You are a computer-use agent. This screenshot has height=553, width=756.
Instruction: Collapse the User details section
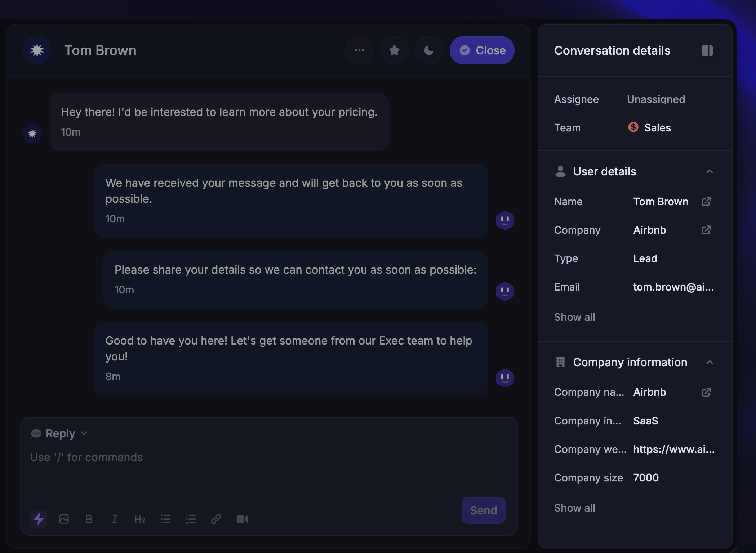pyautogui.click(x=710, y=171)
